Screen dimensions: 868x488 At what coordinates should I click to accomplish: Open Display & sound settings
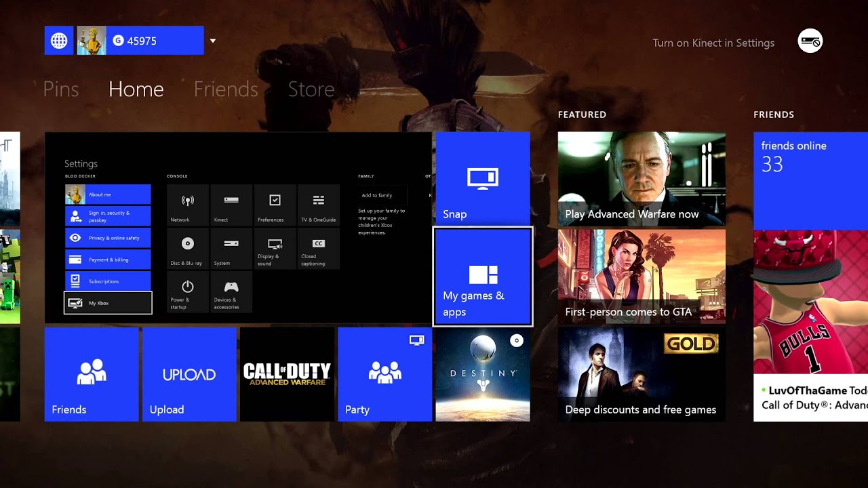(275, 248)
